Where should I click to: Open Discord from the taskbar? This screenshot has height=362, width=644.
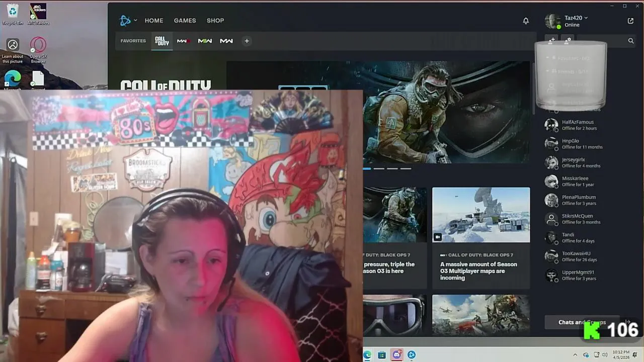396,355
